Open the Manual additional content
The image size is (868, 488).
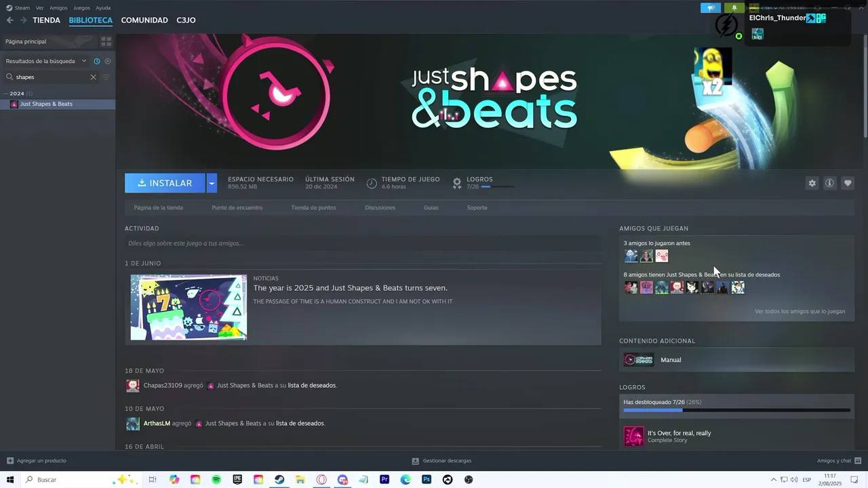pyautogui.click(x=736, y=360)
